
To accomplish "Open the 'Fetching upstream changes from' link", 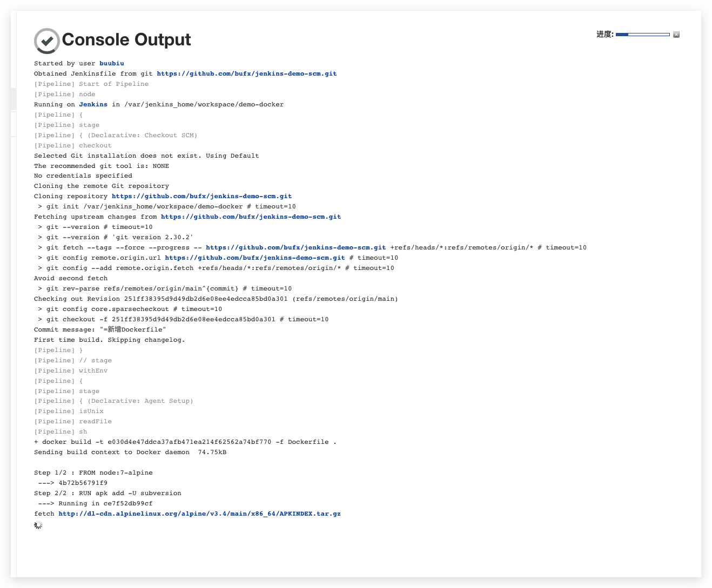I will 251,217.
